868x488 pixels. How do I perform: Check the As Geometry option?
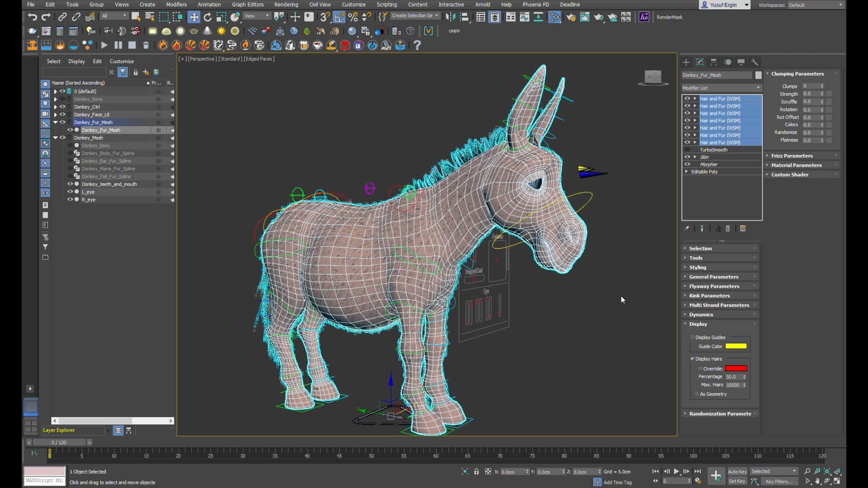(x=697, y=394)
